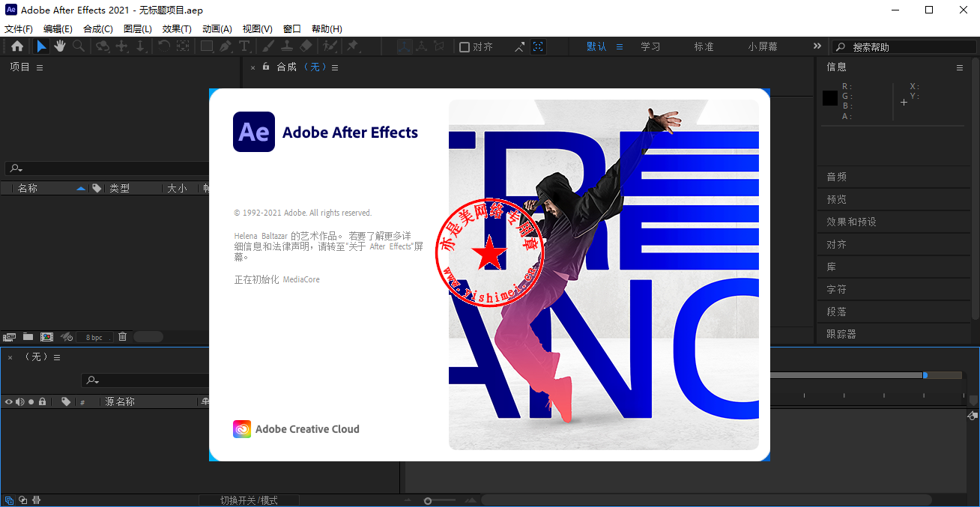
Task: Open the timeline (无) panel menu
Action: (57, 357)
